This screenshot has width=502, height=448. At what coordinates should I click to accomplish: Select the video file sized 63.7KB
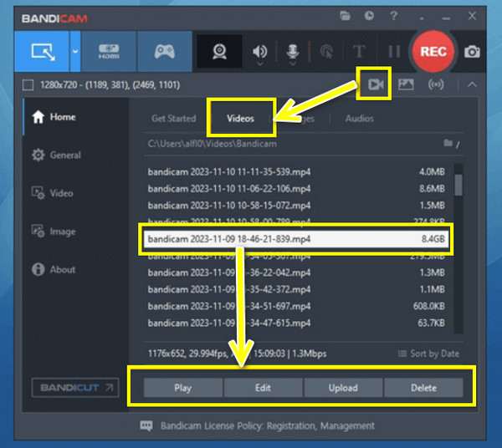click(x=296, y=323)
